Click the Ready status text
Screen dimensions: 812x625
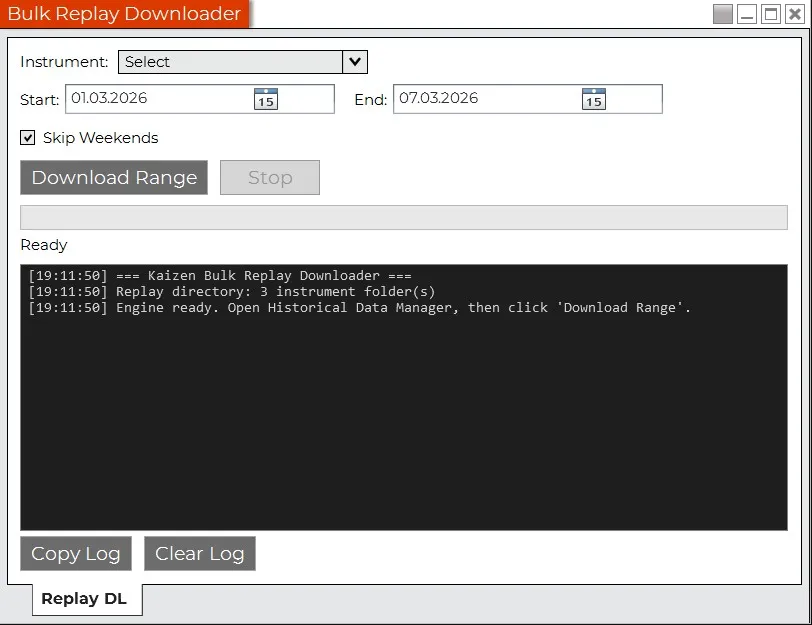[44, 245]
